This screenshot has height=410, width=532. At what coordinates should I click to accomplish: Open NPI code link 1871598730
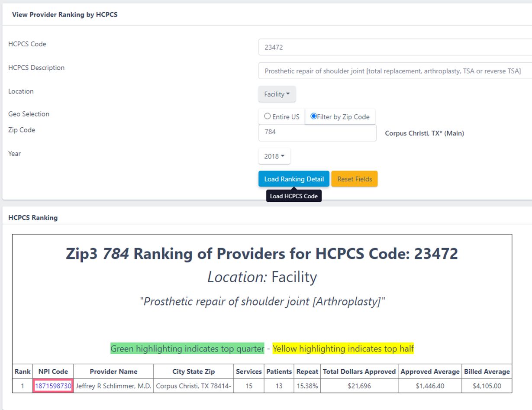tap(53, 386)
